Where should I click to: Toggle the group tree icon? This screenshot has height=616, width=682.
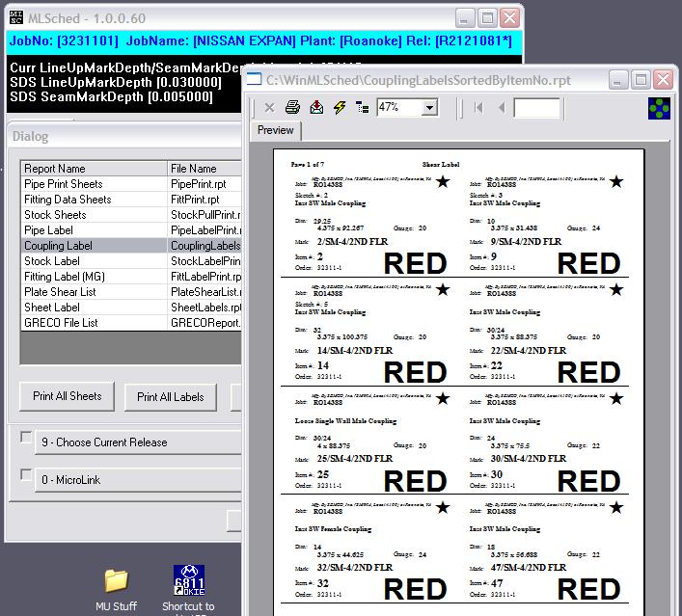(x=363, y=108)
